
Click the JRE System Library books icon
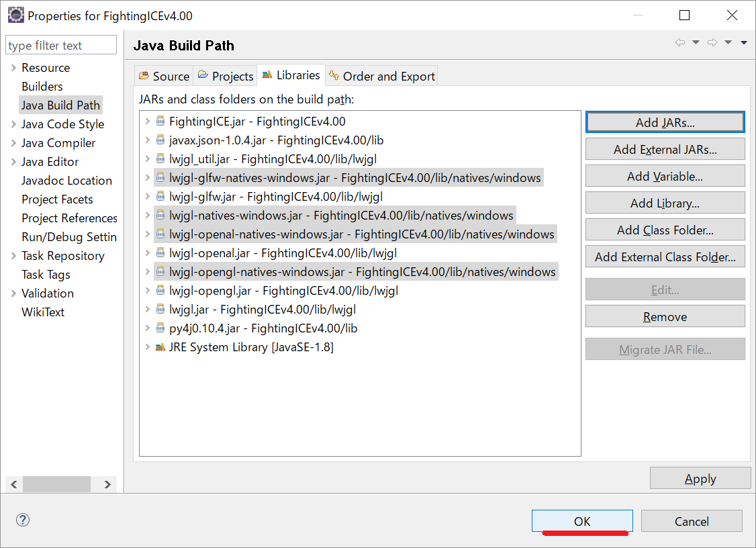click(160, 347)
